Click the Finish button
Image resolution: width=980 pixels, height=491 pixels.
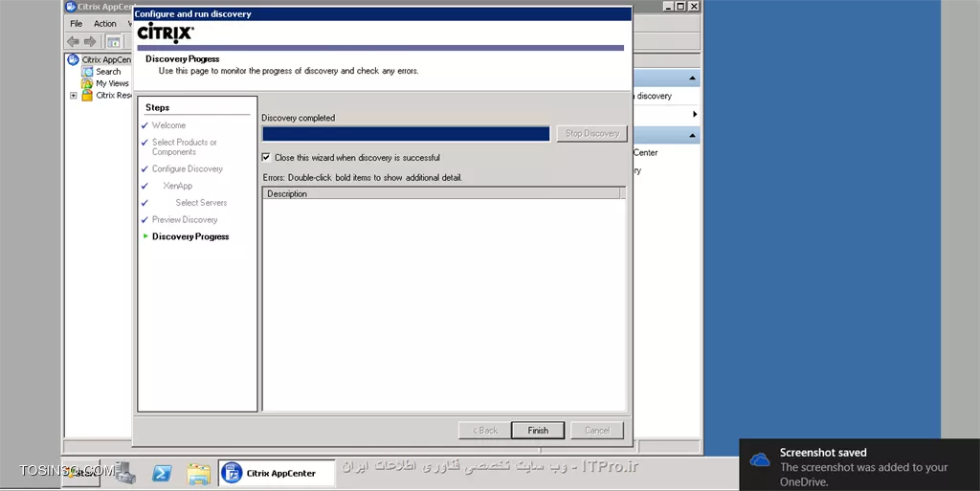pyautogui.click(x=538, y=431)
